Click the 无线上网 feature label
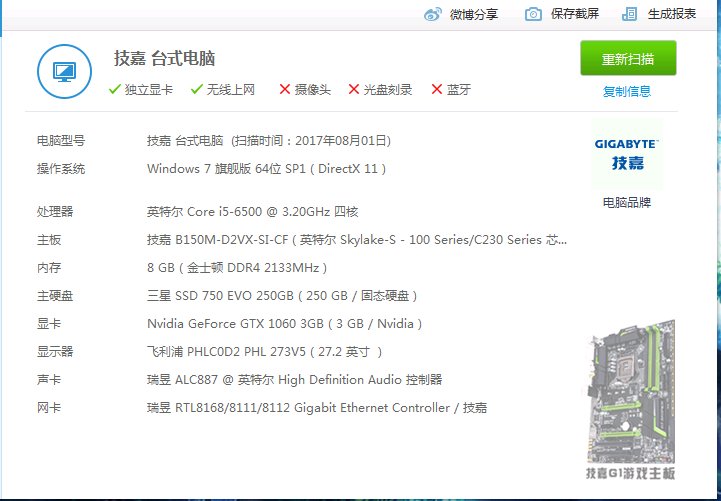The height and width of the screenshot is (501, 721). pos(230,89)
